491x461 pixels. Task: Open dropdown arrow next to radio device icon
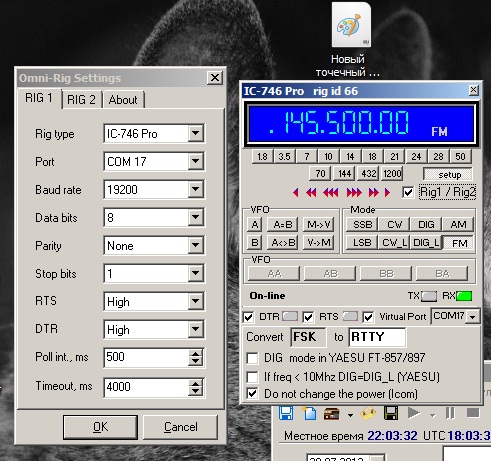[x=350, y=415]
